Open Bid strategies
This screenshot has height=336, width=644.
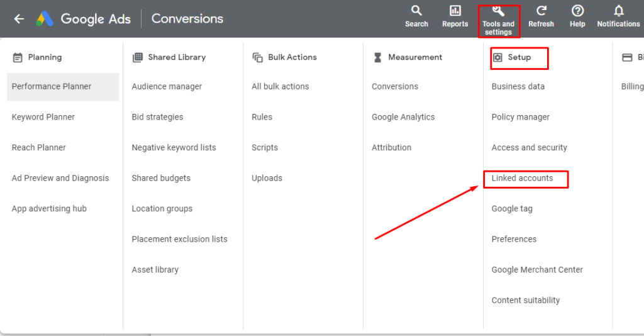(x=157, y=117)
